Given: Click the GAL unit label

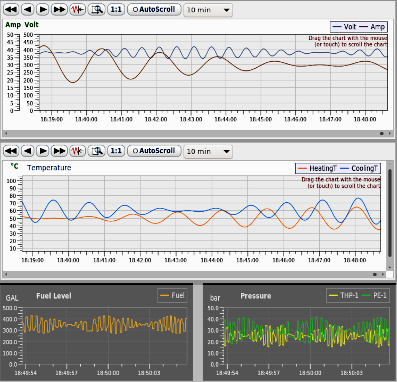Looking at the screenshot, I should [x=12, y=298].
